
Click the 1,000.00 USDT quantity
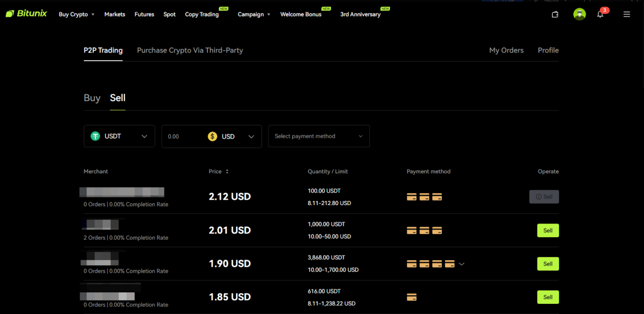click(326, 224)
